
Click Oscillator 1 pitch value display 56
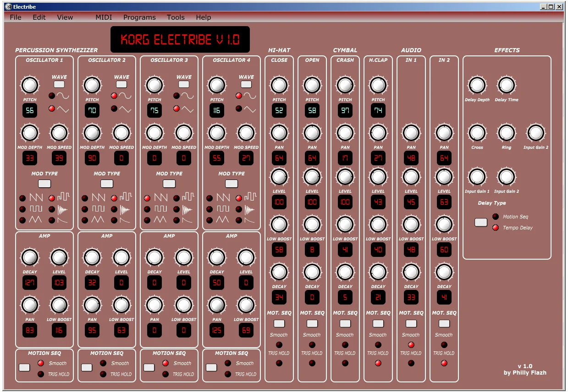click(x=30, y=110)
